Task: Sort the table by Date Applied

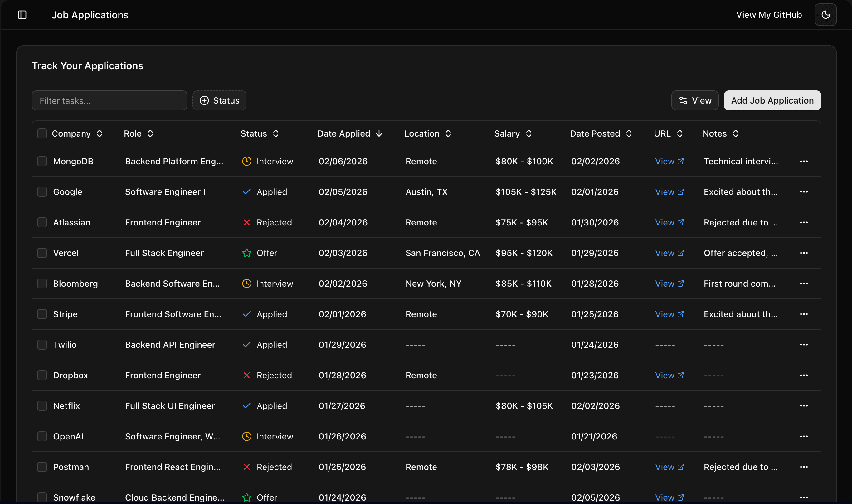Action: pyautogui.click(x=349, y=133)
